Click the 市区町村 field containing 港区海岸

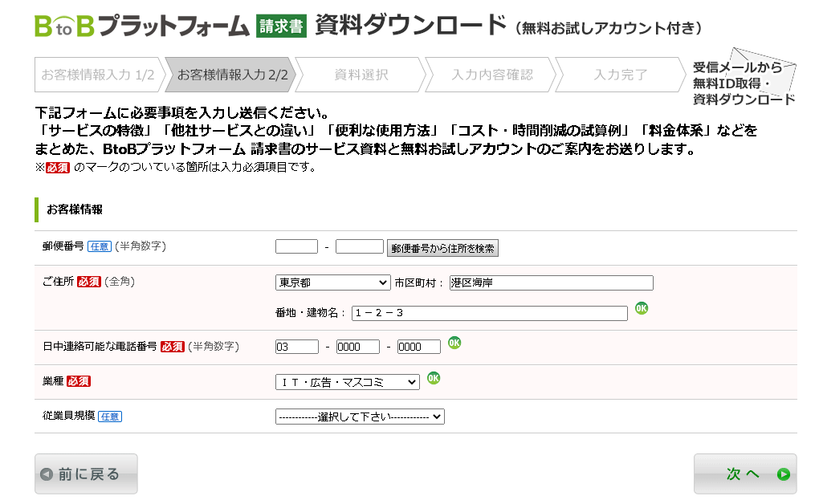(x=551, y=282)
